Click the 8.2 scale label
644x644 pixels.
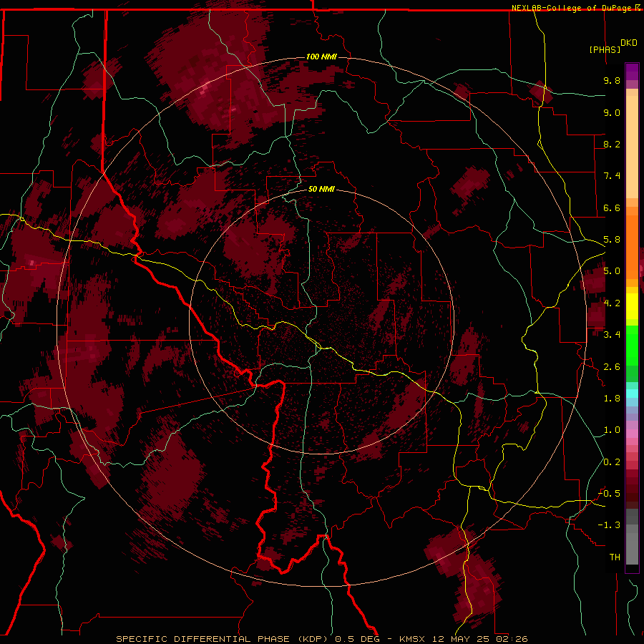pyautogui.click(x=612, y=144)
